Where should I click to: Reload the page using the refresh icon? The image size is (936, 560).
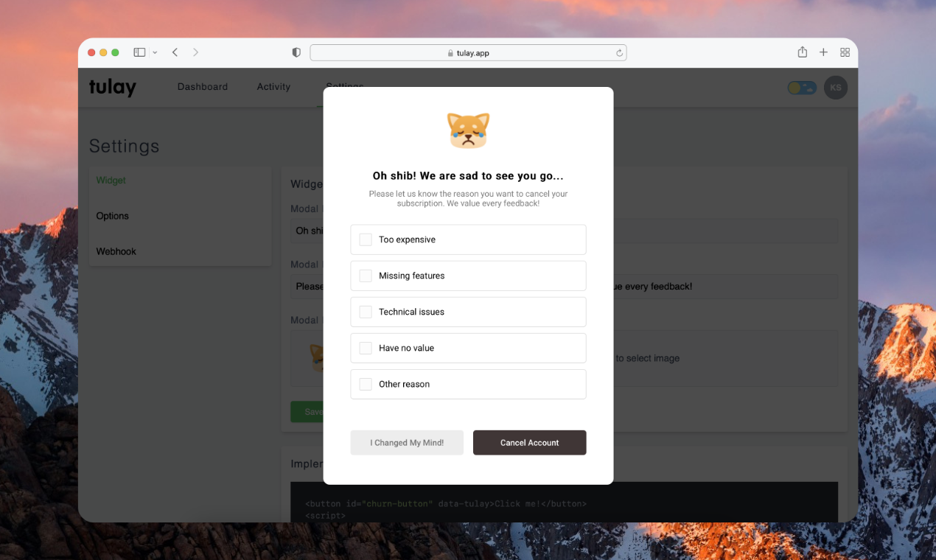(619, 53)
